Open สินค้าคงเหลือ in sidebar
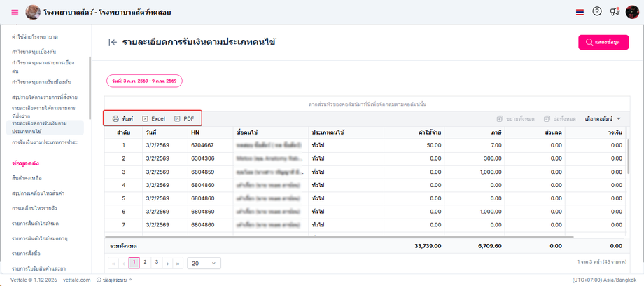 point(27,178)
